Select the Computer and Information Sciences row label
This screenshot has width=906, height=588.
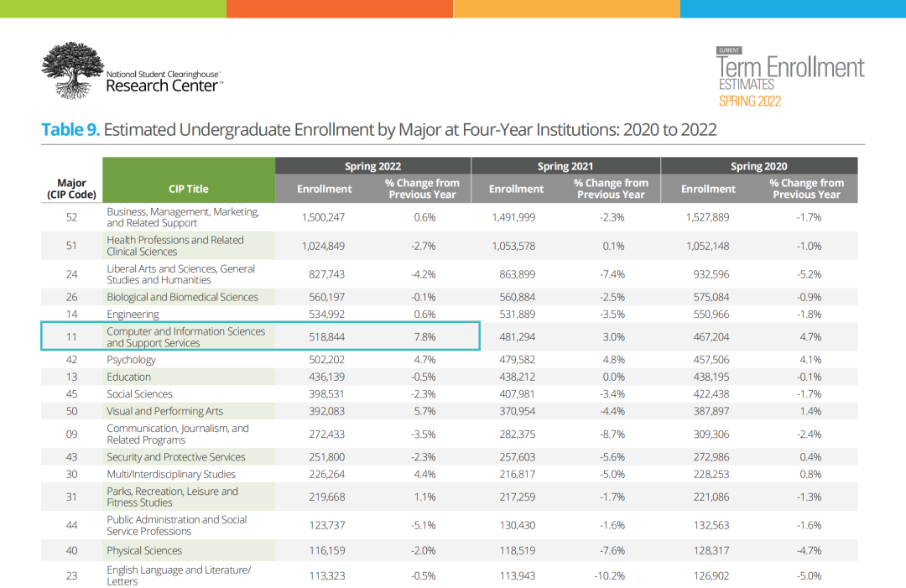[x=185, y=337]
